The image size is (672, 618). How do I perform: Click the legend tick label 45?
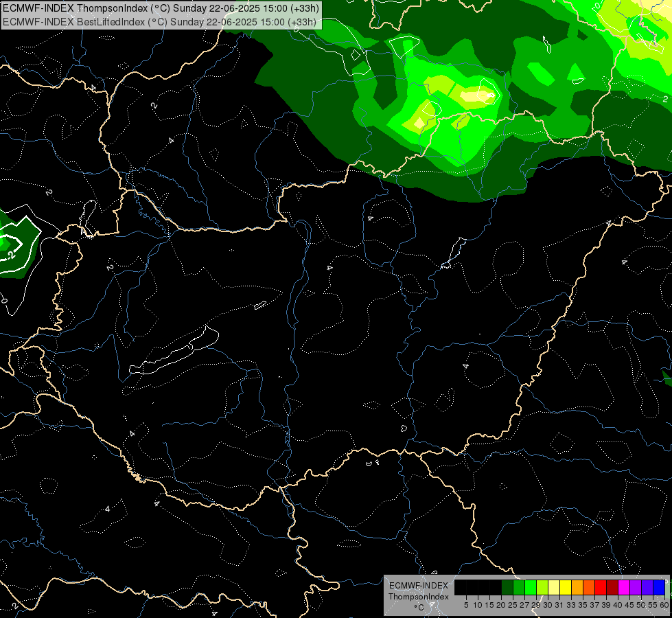click(x=629, y=605)
